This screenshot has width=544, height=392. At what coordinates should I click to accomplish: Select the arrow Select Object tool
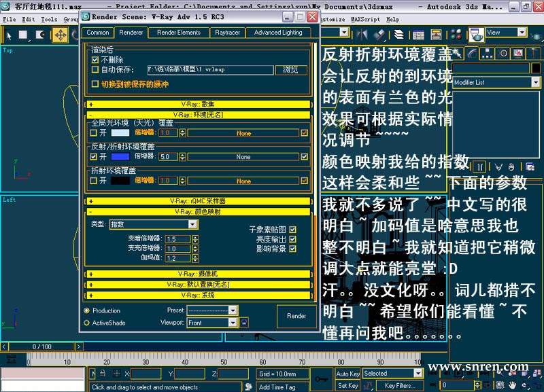point(10,35)
